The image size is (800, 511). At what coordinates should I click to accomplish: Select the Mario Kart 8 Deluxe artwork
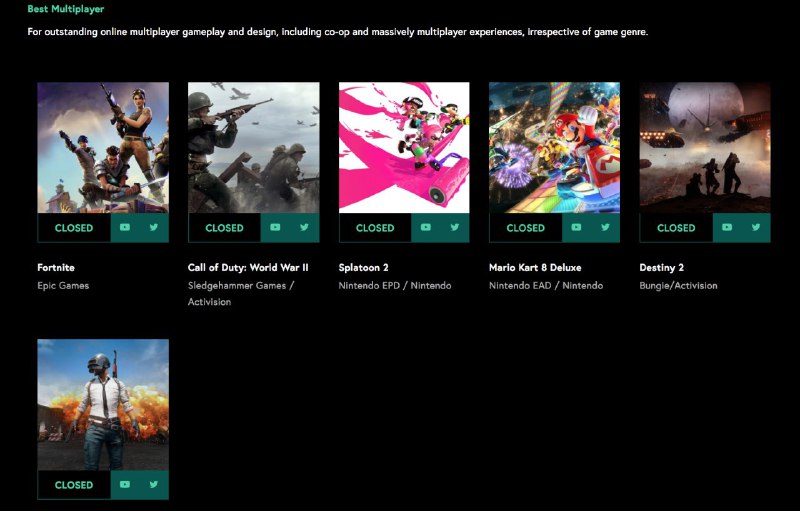tap(555, 147)
